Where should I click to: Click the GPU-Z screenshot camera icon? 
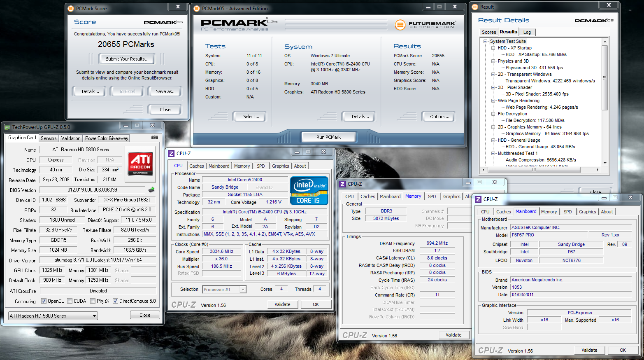click(x=155, y=138)
